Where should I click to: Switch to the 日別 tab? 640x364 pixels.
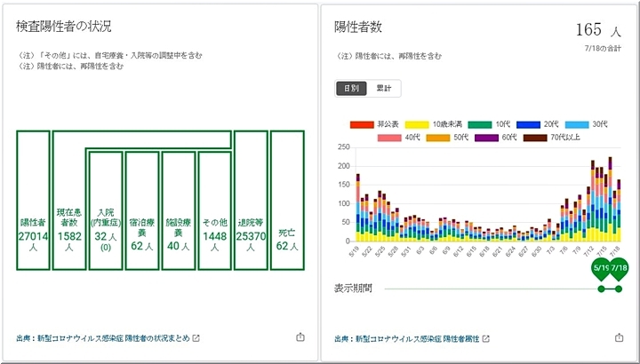tap(350, 88)
